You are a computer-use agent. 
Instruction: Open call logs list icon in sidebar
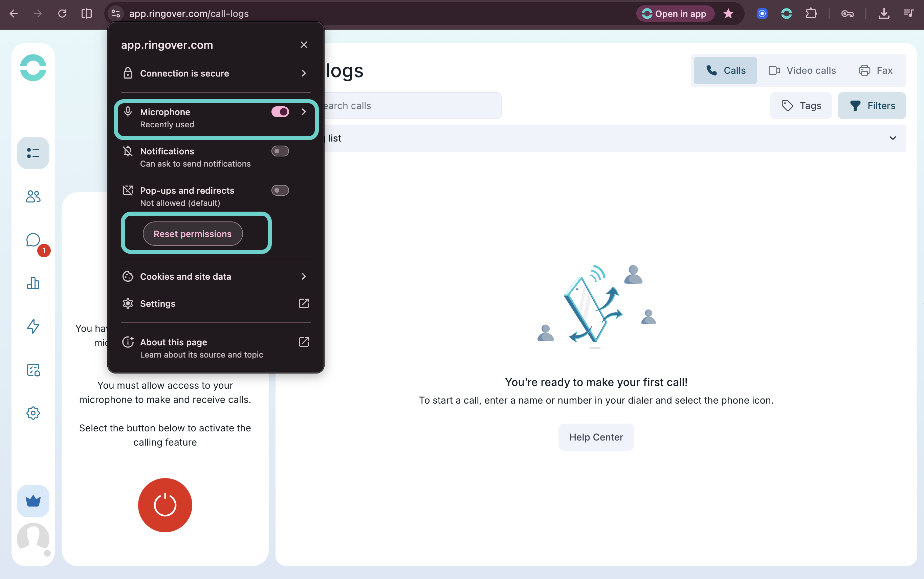click(33, 153)
